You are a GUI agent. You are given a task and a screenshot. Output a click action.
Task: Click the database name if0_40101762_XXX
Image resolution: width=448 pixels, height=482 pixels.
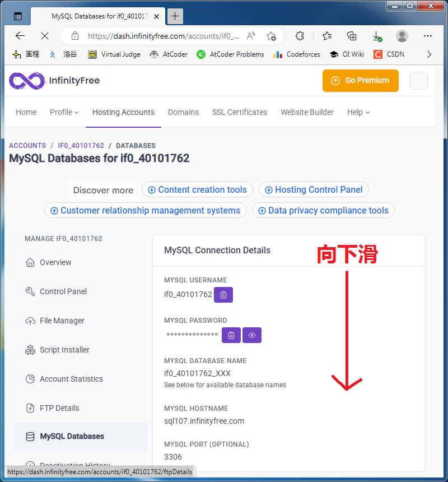click(197, 373)
